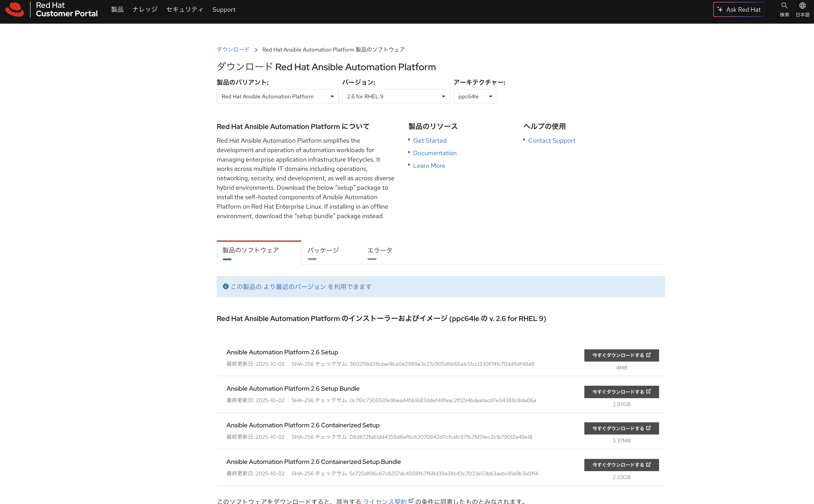This screenshot has height=504, width=814.
Task: Click the Red Hat logo icon
Action: [15, 9]
